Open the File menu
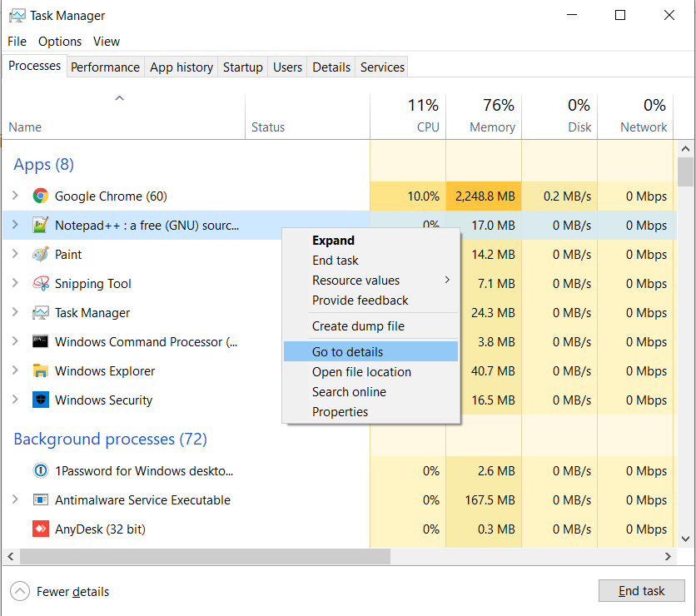 (17, 42)
